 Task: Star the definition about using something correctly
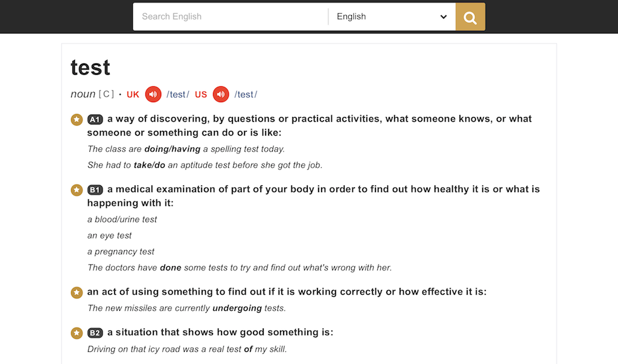76,292
